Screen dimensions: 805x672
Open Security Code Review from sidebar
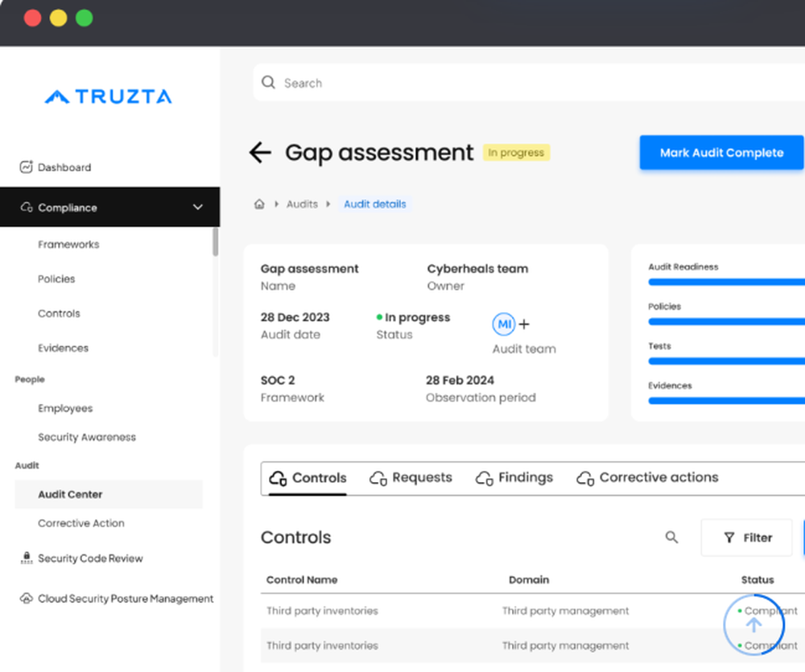90,558
